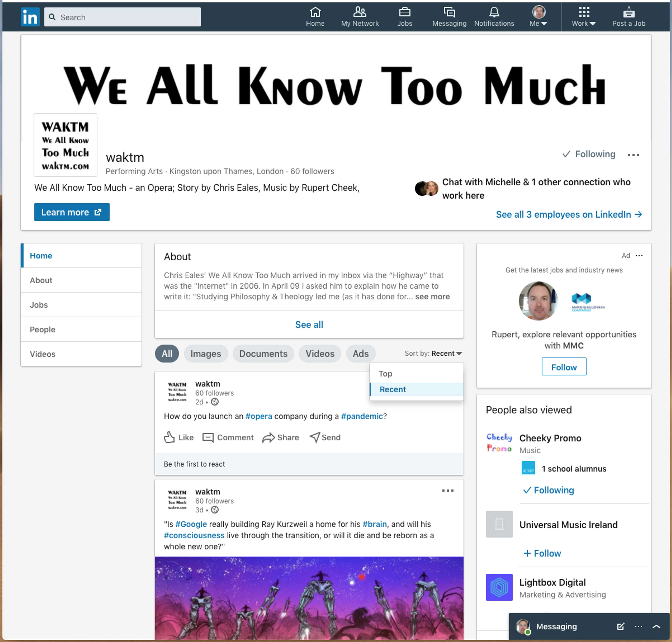Open waktm page more options ellipsis
Viewport: 672px width, 642px height.
point(633,155)
